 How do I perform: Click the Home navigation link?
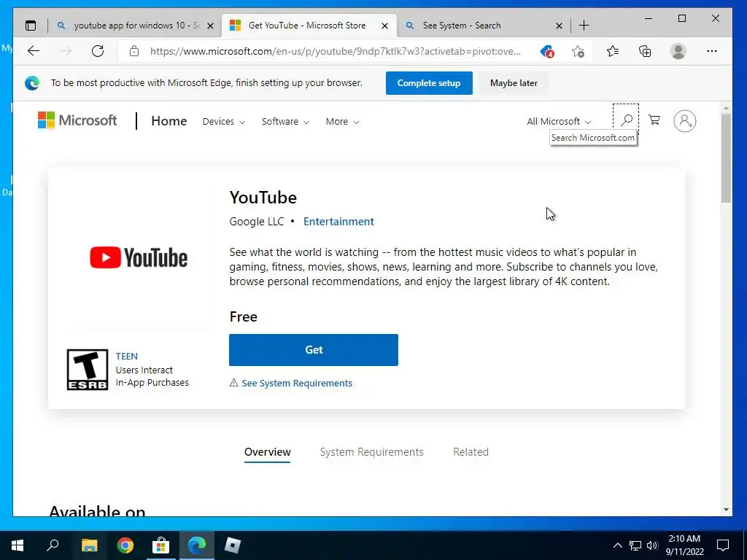pos(169,121)
